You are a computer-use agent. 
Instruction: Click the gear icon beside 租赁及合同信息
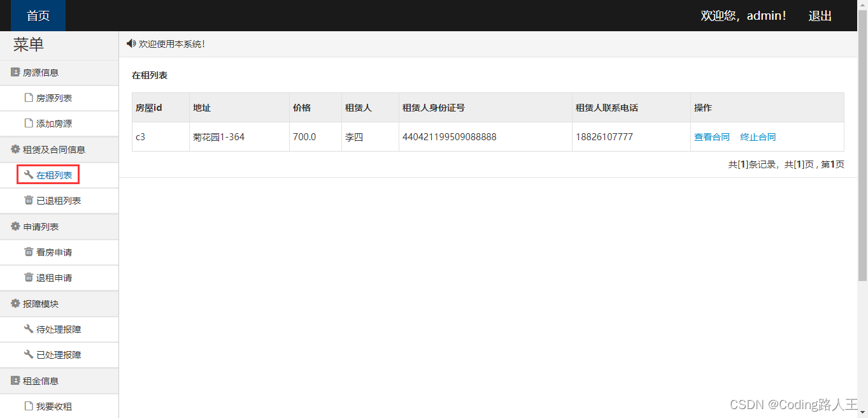point(15,150)
